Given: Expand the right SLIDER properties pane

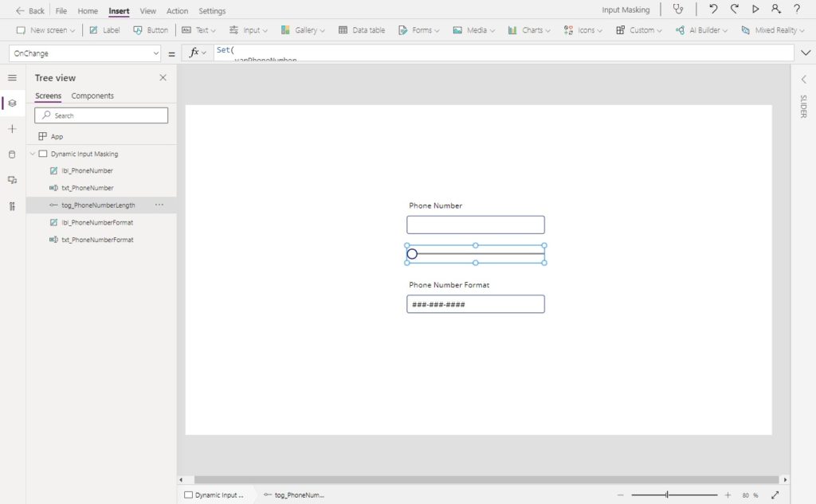Looking at the screenshot, I should point(803,79).
